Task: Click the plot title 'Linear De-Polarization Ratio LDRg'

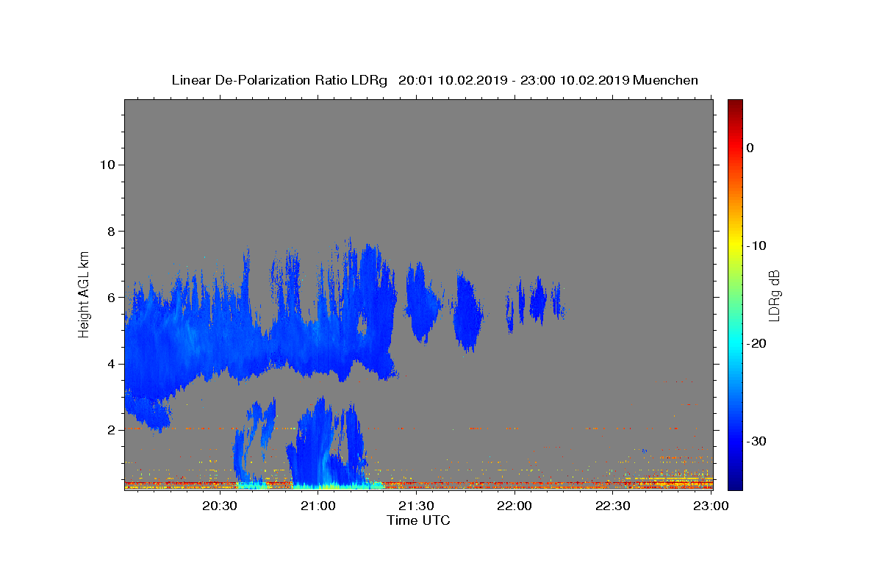Action: click(279, 80)
